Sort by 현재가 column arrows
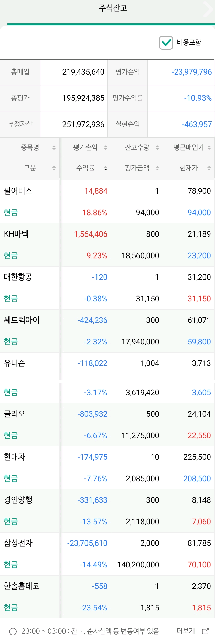Image resolution: width=215 pixels, height=644 pixels. pyautogui.click(x=209, y=168)
